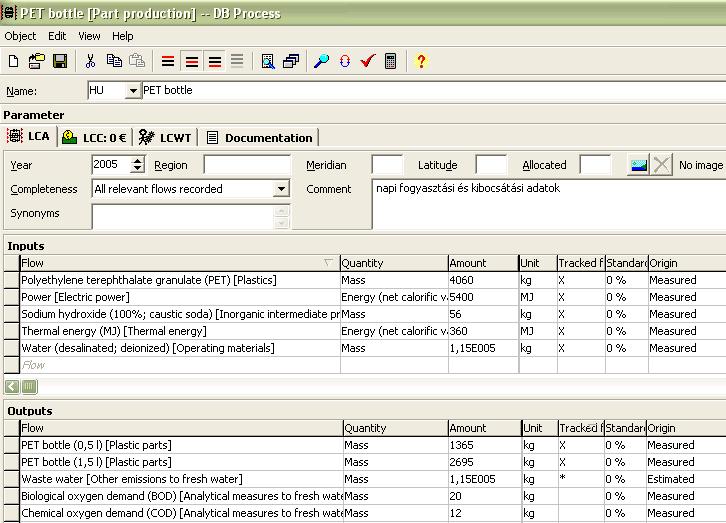
Task: Click the Synonyms scrollbar up arrow
Action: click(x=282, y=211)
